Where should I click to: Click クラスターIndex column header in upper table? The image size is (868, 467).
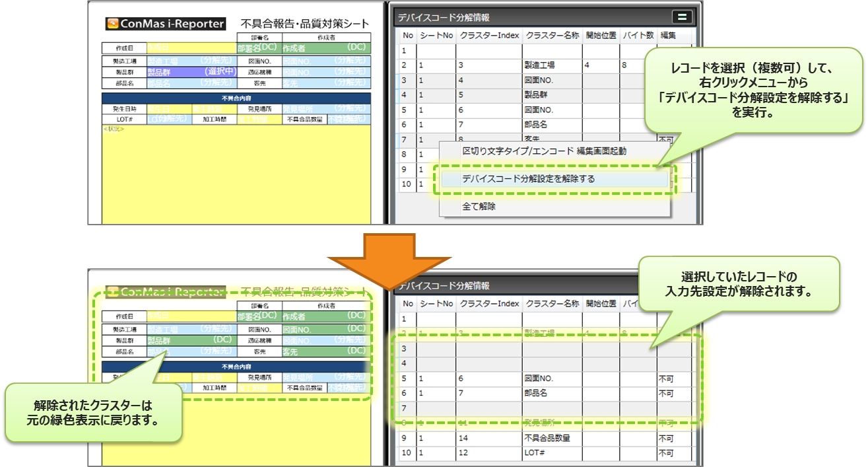[x=489, y=35]
